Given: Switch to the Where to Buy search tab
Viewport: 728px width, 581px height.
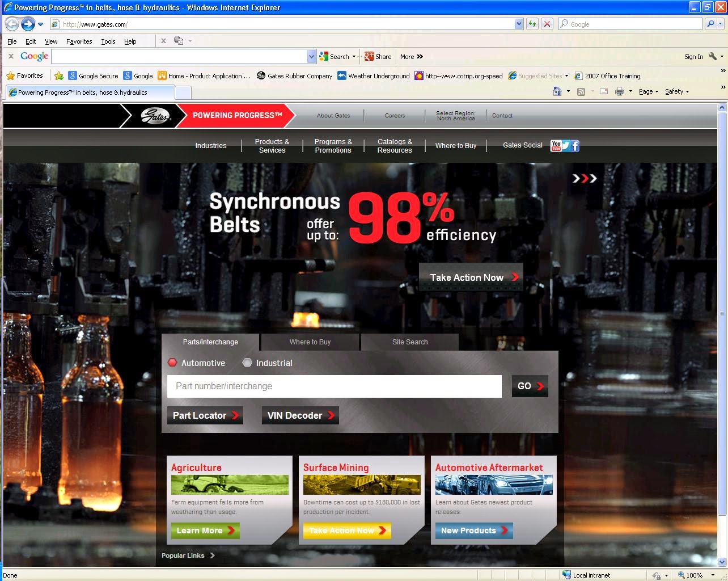Looking at the screenshot, I should [310, 342].
